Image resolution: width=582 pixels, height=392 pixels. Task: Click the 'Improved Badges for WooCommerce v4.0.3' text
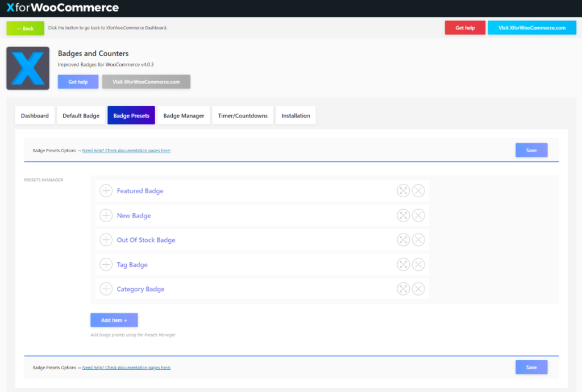[x=106, y=65]
